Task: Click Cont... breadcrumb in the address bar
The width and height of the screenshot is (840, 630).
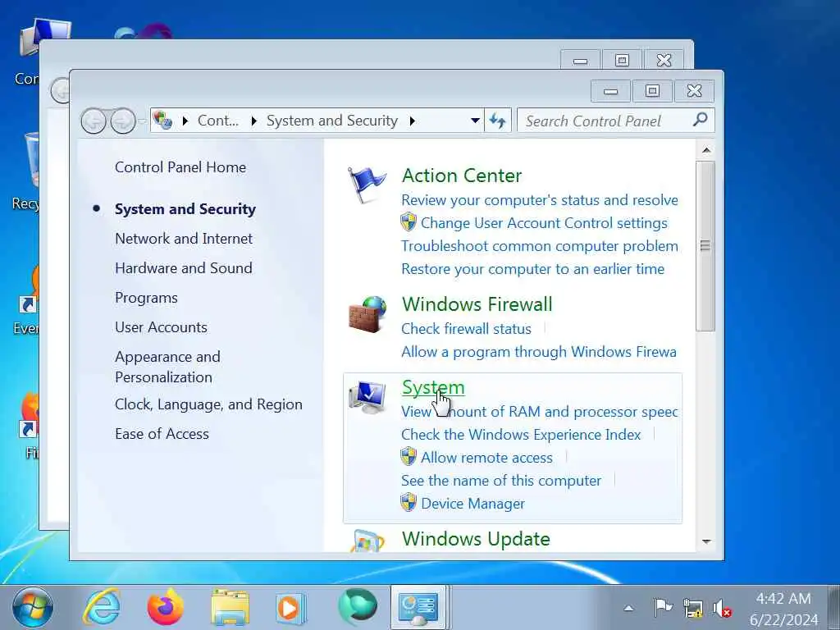Action: tap(217, 121)
